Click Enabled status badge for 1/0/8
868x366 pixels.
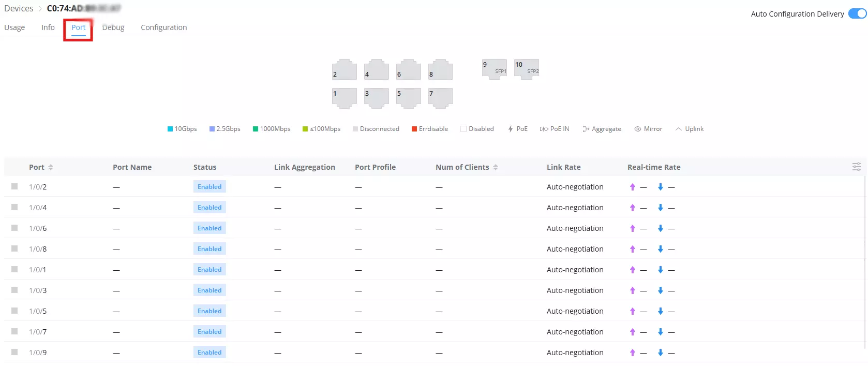(x=209, y=249)
